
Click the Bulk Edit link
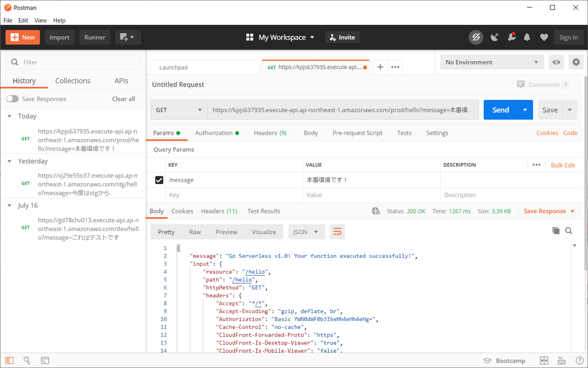(563, 165)
